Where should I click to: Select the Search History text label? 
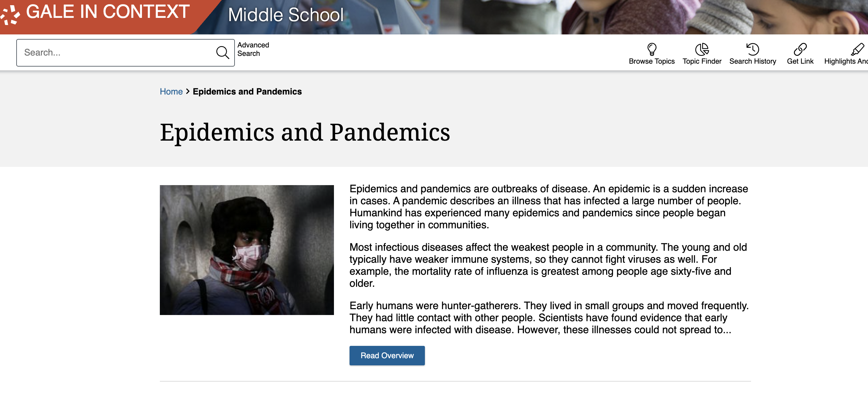pyautogui.click(x=752, y=61)
